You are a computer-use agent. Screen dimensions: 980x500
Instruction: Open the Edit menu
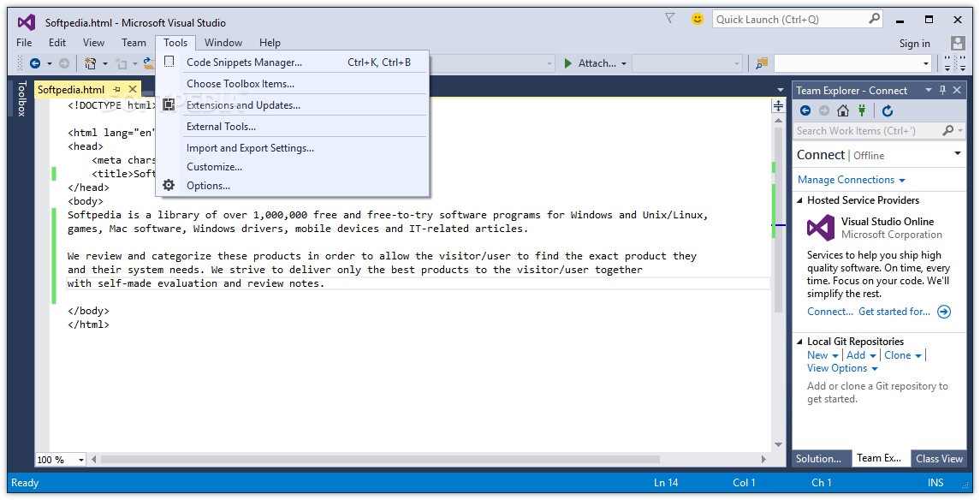[x=57, y=43]
